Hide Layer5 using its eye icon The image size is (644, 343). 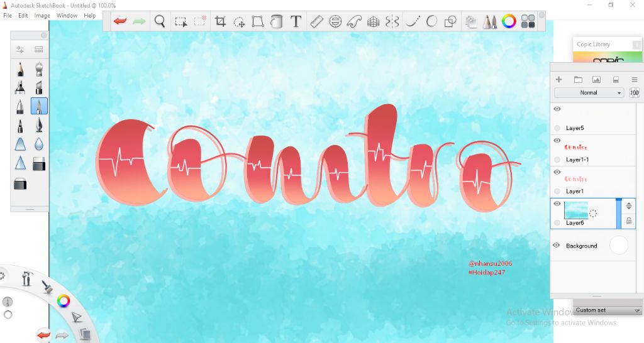(x=557, y=109)
